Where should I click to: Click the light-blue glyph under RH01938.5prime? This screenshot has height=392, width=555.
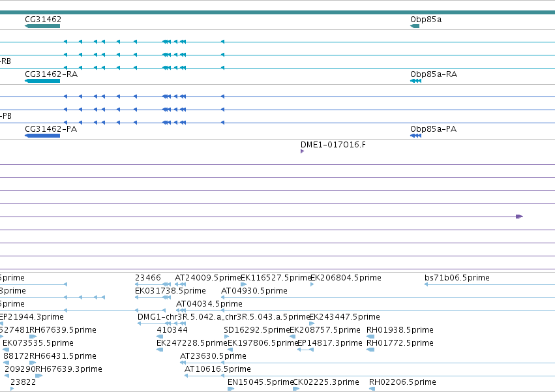point(370,337)
